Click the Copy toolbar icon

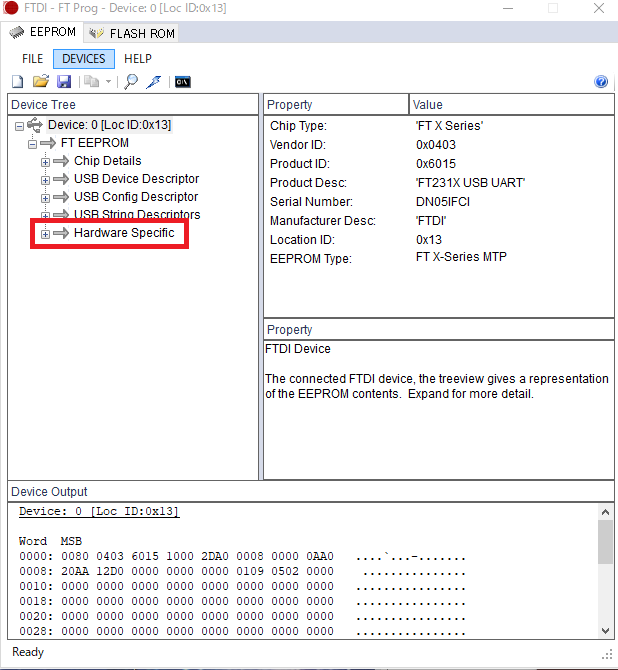(91, 82)
